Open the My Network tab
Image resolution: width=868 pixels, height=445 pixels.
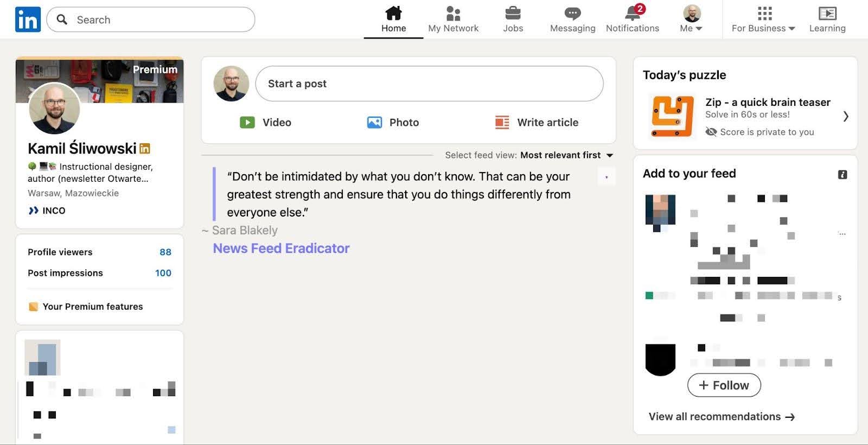[453, 20]
